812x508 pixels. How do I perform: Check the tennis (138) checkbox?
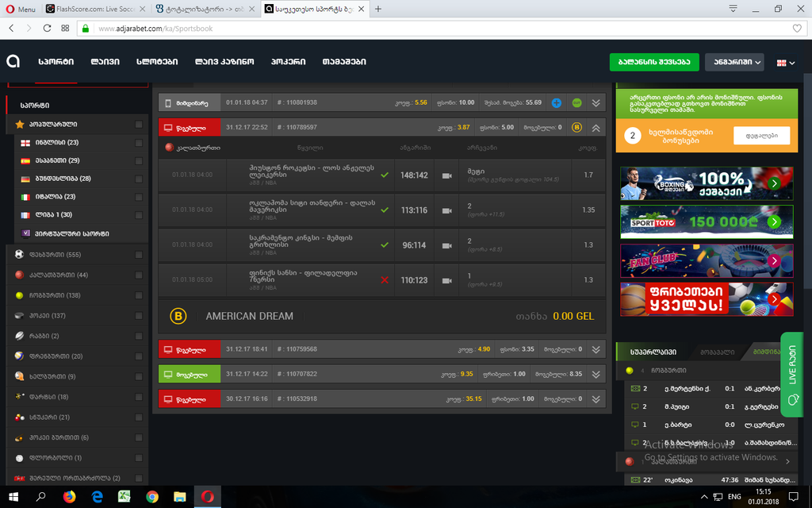point(138,295)
